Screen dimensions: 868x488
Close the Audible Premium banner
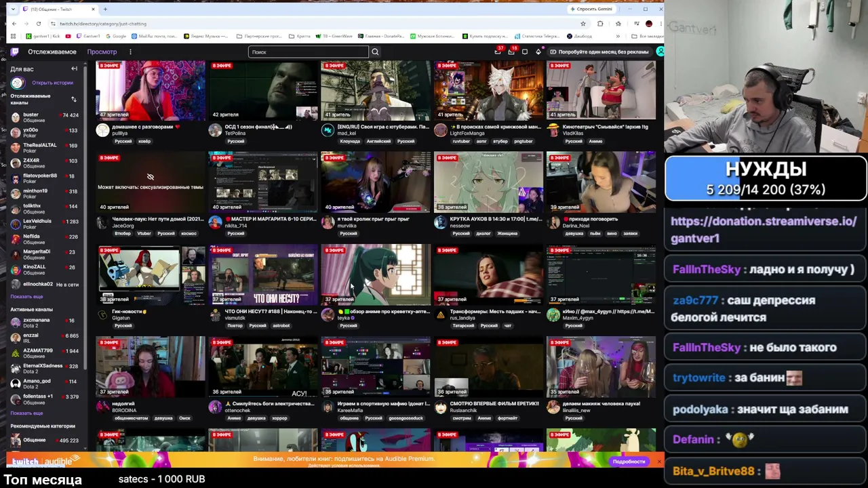(658, 461)
